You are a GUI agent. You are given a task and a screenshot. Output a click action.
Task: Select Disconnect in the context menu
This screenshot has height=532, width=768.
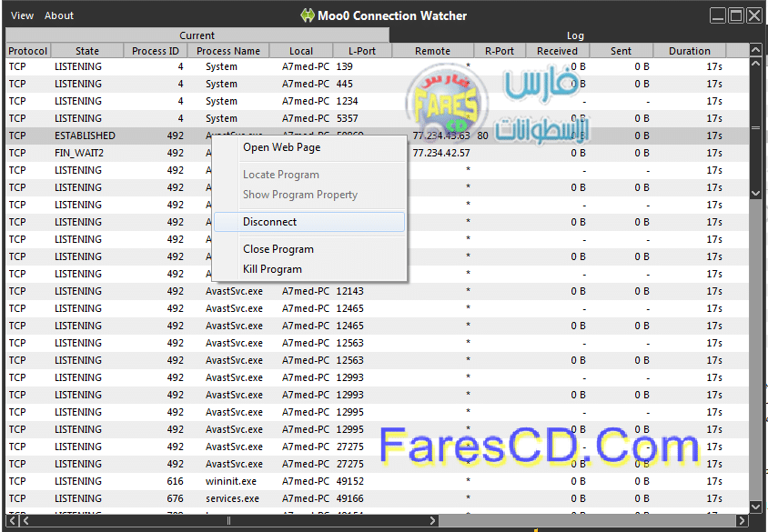[309, 222]
